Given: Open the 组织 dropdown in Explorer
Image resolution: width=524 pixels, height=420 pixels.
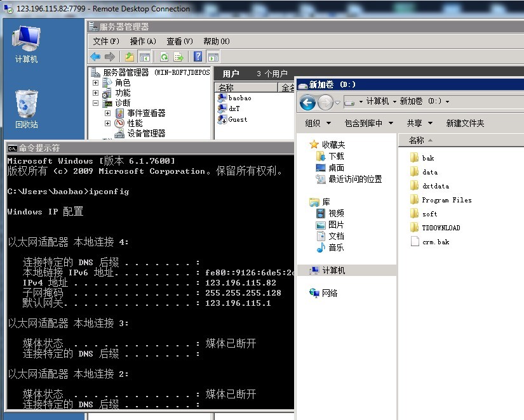Looking at the screenshot, I should (318, 123).
